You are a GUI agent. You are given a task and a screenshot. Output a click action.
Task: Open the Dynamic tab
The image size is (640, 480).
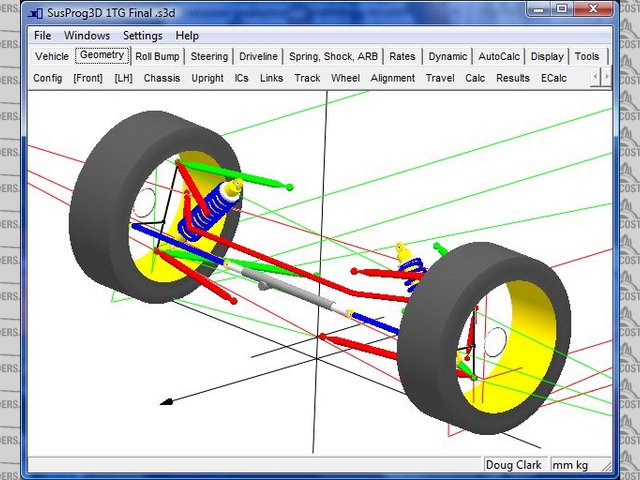[x=448, y=56]
